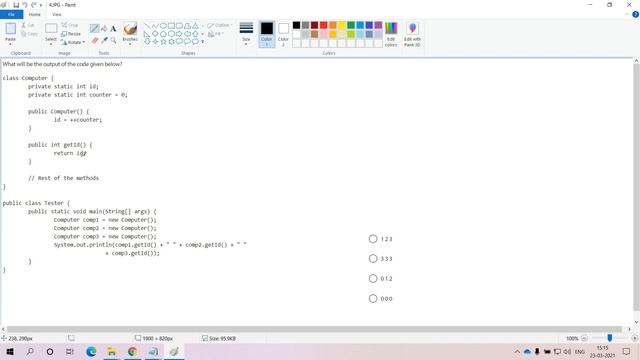
Task: Open Edit with Paint 3D
Action: 412,34
